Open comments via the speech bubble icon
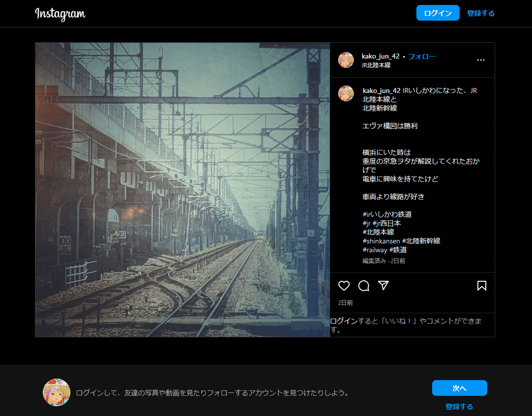Image resolution: width=532 pixels, height=416 pixels. pyautogui.click(x=363, y=286)
